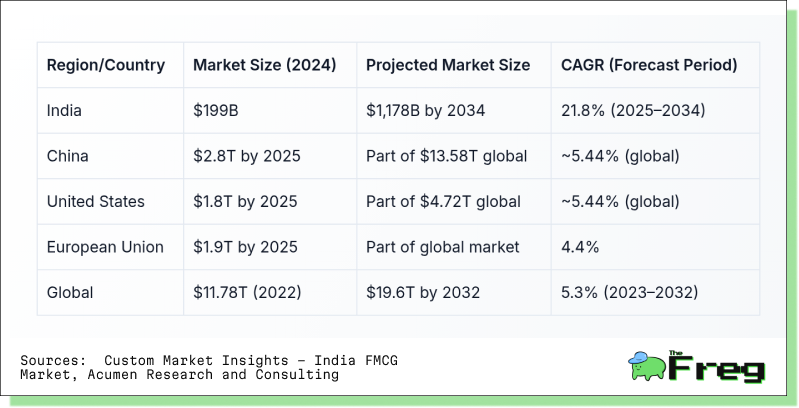This screenshot has height=408, width=799.
Task: Click the Global row label
Action: tap(70, 293)
